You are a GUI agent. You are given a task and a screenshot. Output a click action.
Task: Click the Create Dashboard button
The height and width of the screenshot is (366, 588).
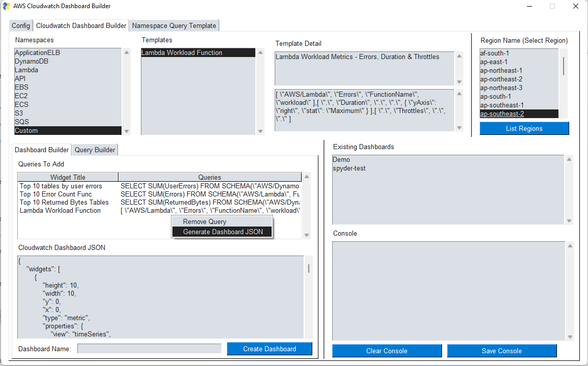point(269,349)
